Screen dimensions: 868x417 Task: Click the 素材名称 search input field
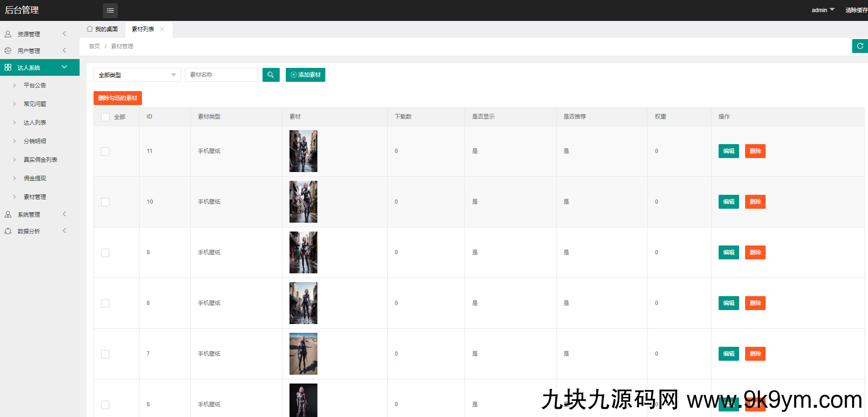click(222, 75)
